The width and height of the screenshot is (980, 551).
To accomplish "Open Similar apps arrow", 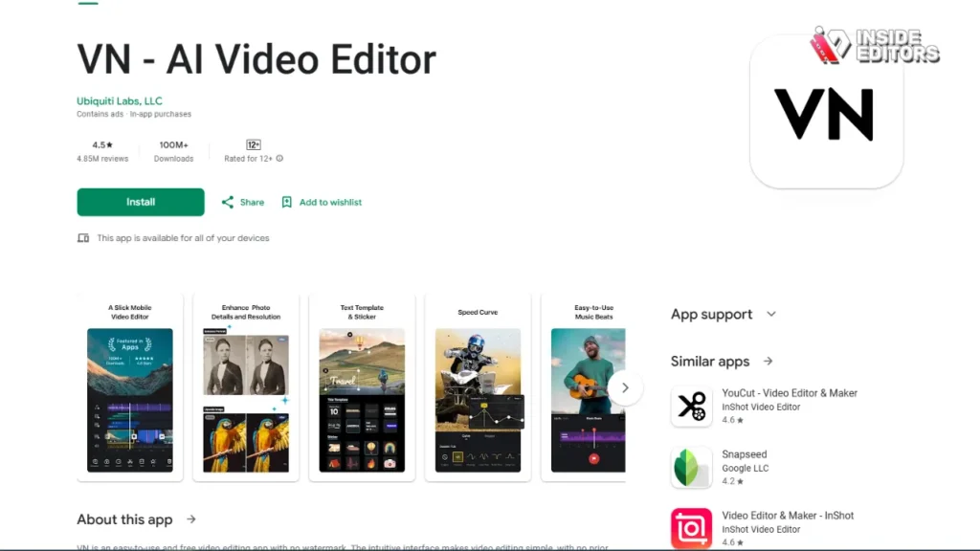I will [x=768, y=361].
